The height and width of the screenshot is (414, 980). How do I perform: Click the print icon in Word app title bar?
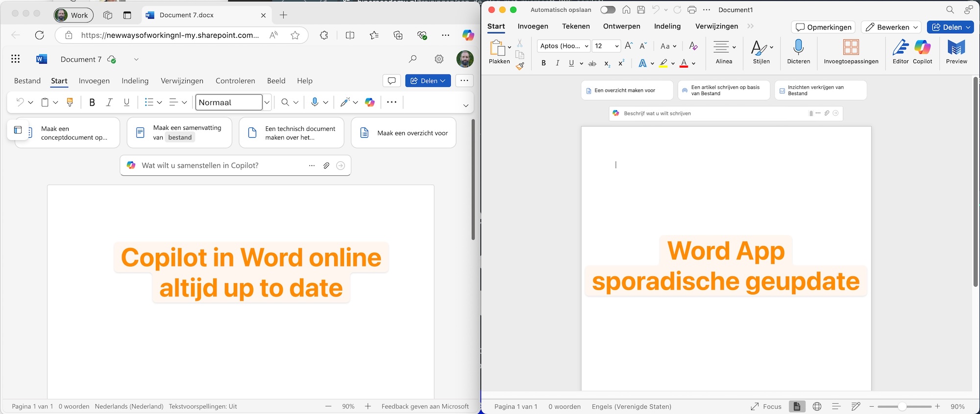tap(692, 10)
